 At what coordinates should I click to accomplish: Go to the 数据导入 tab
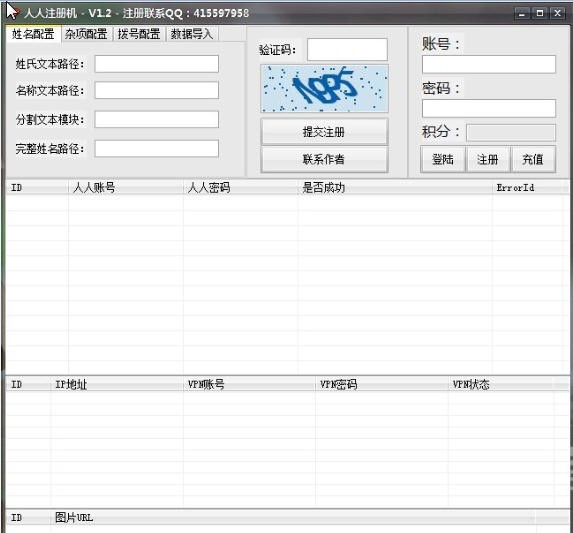192,34
